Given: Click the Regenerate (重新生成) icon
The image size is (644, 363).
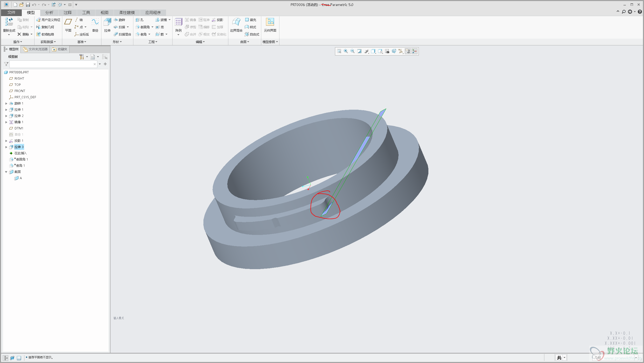Looking at the screenshot, I should pos(9,22).
